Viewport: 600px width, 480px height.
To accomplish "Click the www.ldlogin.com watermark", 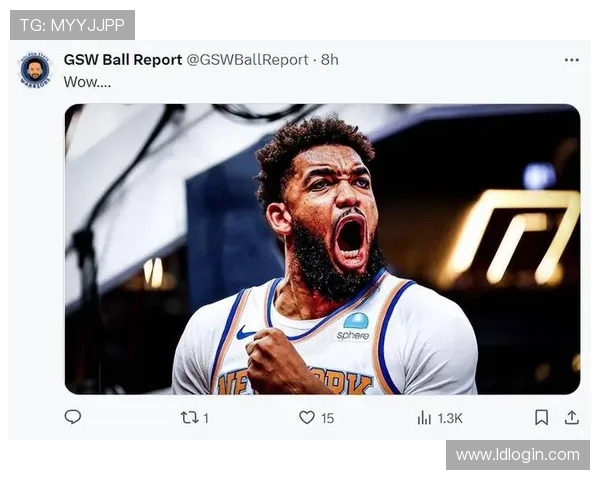I will (517, 455).
